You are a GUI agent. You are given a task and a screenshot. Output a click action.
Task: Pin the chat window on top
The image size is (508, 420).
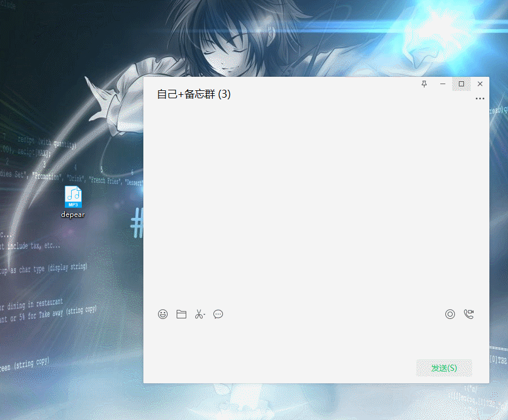coord(424,84)
